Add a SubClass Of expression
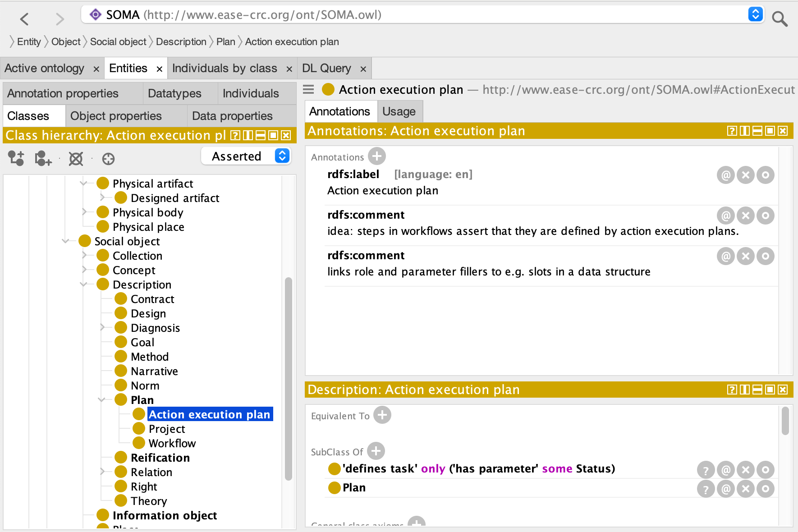The height and width of the screenshot is (532, 798). point(376,451)
